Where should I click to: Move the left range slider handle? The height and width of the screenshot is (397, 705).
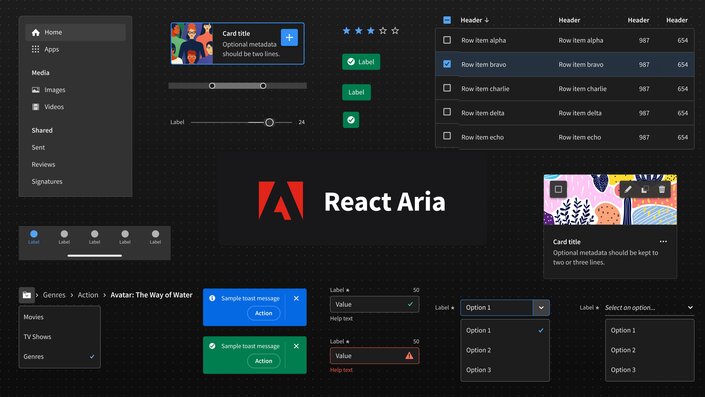coord(212,86)
